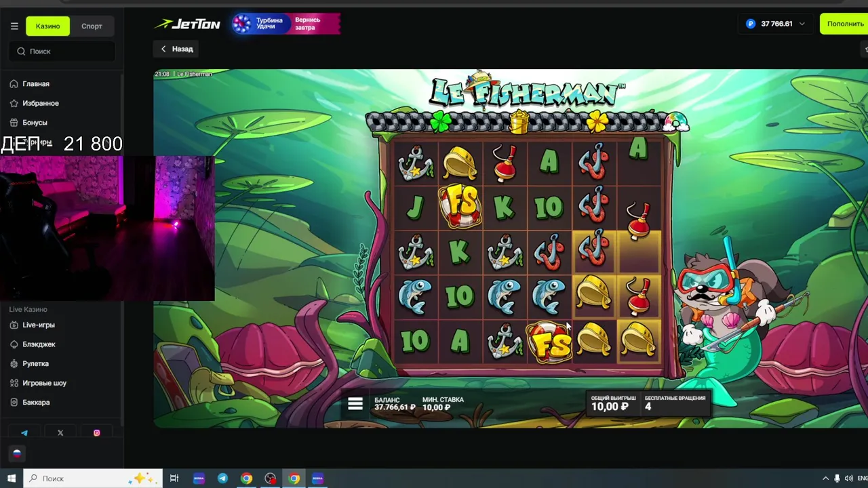Open the sidebar hamburger menu
Viewport: 868px width, 488px height.
click(x=14, y=26)
